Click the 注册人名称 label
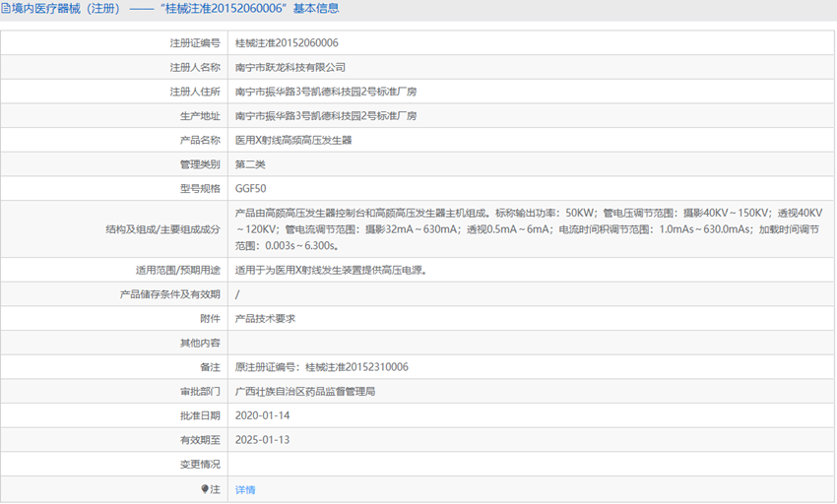Screen dimensions: 837x504 point(195,67)
